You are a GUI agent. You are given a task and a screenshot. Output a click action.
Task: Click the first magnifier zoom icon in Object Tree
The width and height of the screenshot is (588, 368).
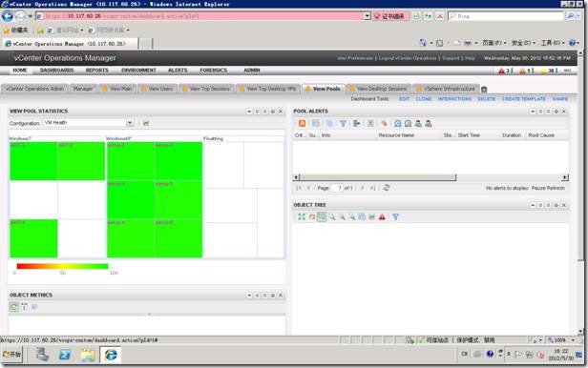pos(332,216)
